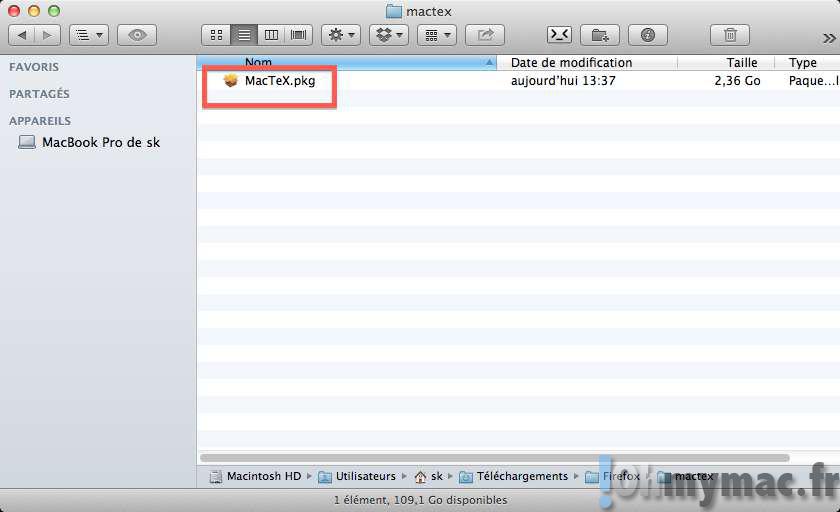Click the size value 2,36 Go
The height and width of the screenshot is (512, 840).
click(737, 80)
